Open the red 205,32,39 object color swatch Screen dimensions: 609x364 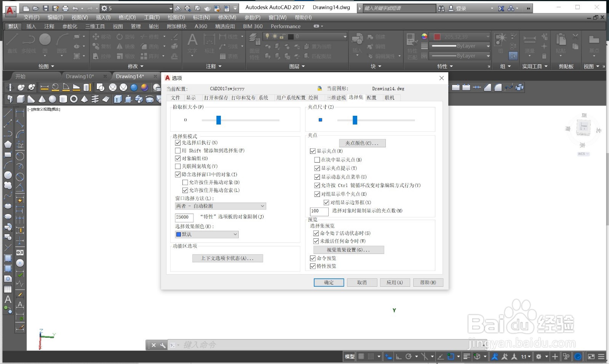[437, 37]
